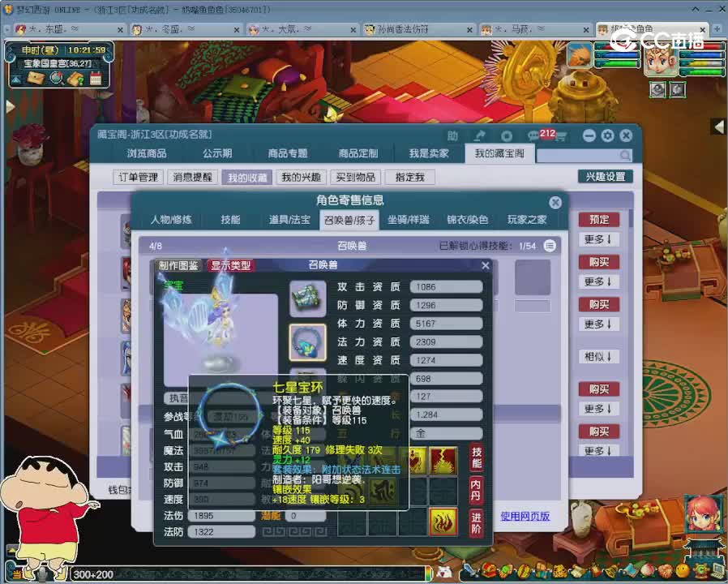Expand the left edge arrow panel
Screen dimensions: 728x584
click(x=11, y=106)
